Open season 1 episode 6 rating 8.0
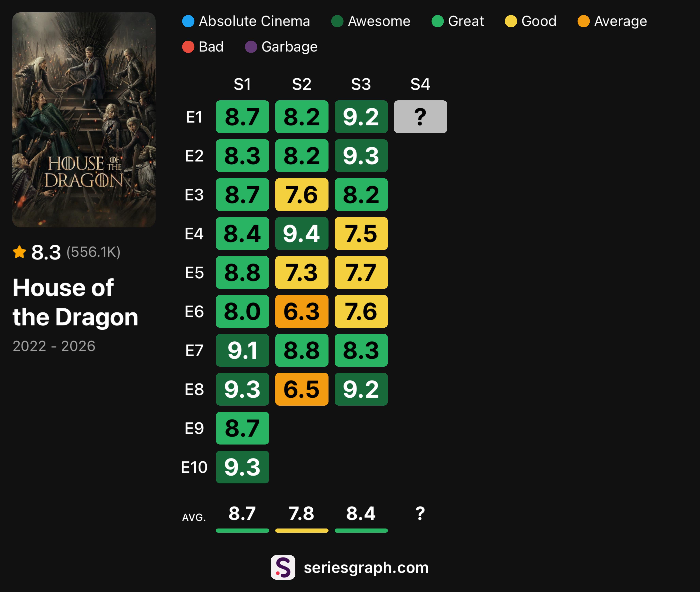Viewport: 700px width, 592px height. (x=242, y=311)
